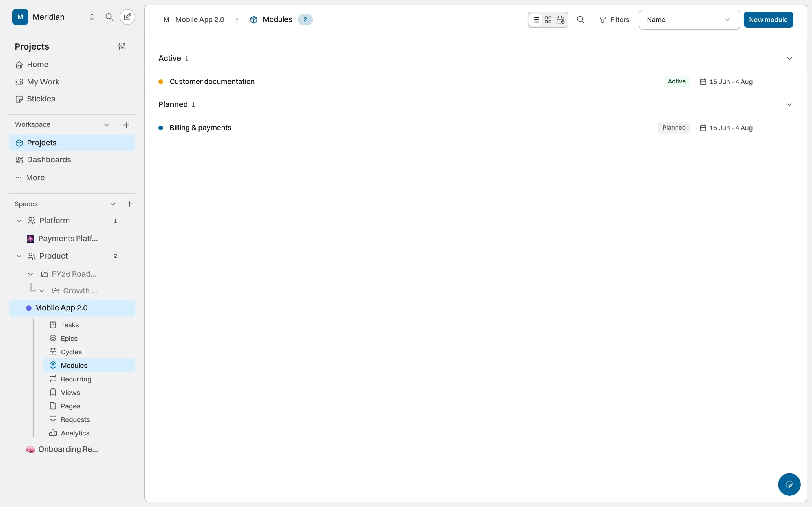Collapse the Platform space tree
This screenshot has height=507, width=812.
point(19,221)
